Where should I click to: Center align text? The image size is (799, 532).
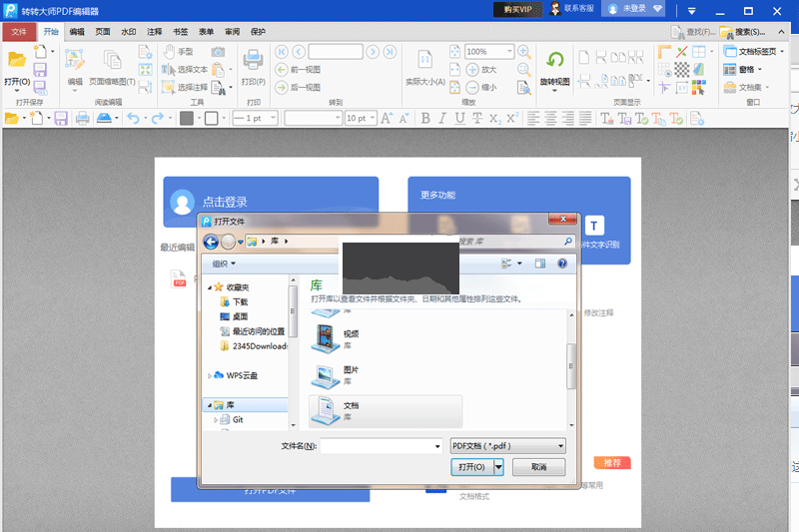(x=551, y=119)
